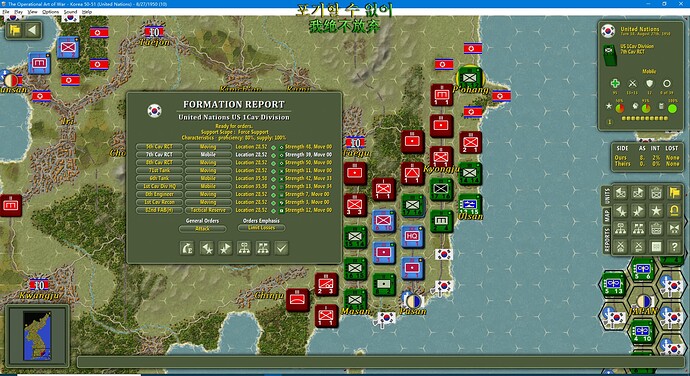Select the 5th Cav RCT unit button

click(159, 147)
